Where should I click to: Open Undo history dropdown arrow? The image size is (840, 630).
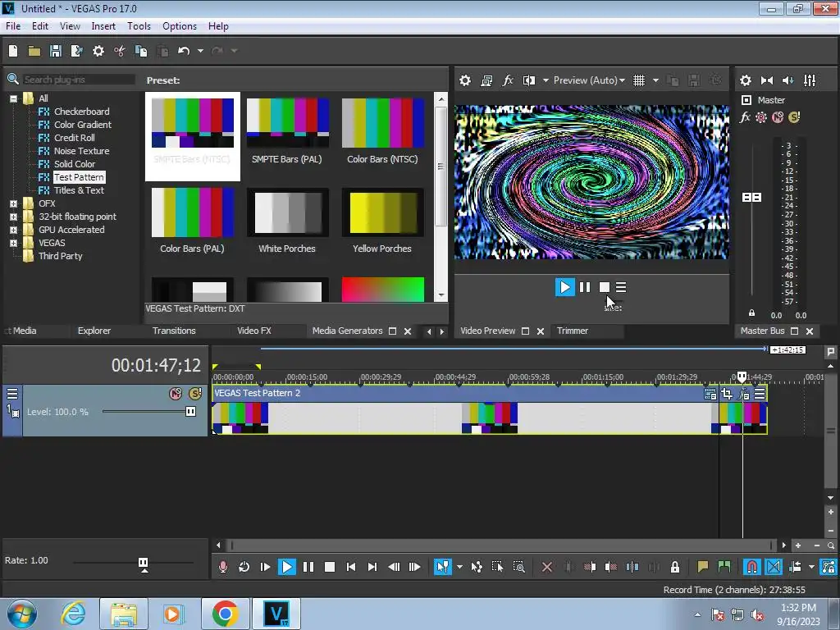(x=200, y=51)
